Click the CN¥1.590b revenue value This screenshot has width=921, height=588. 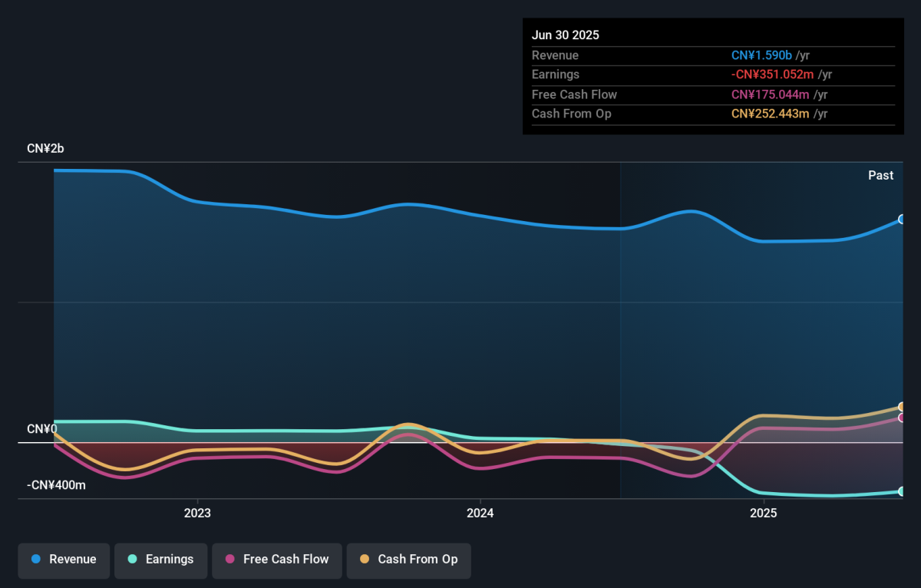click(761, 55)
